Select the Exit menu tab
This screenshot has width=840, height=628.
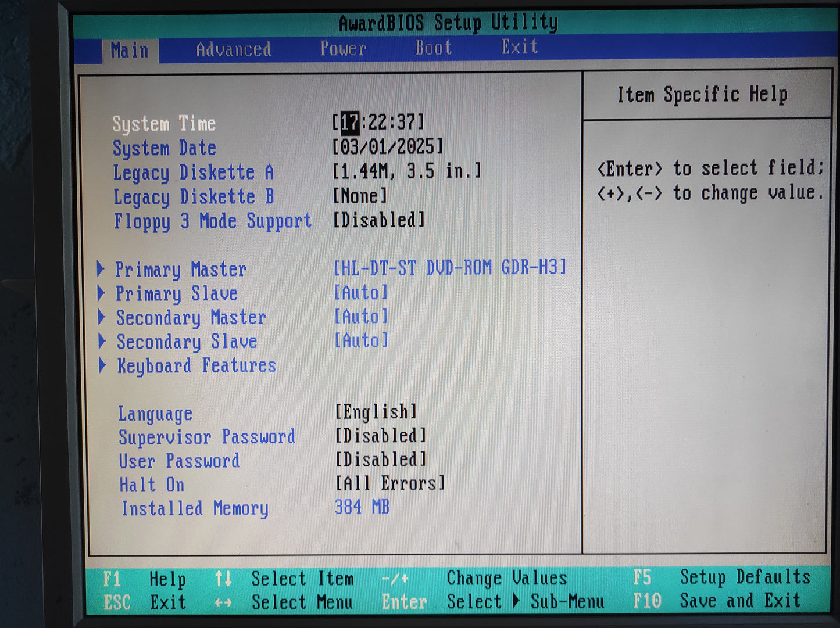point(519,46)
